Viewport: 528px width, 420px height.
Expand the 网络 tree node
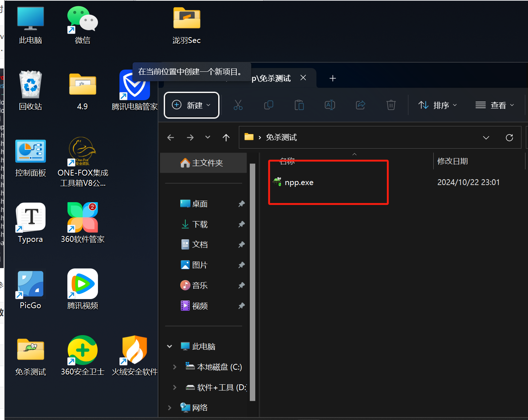(x=169, y=408)
